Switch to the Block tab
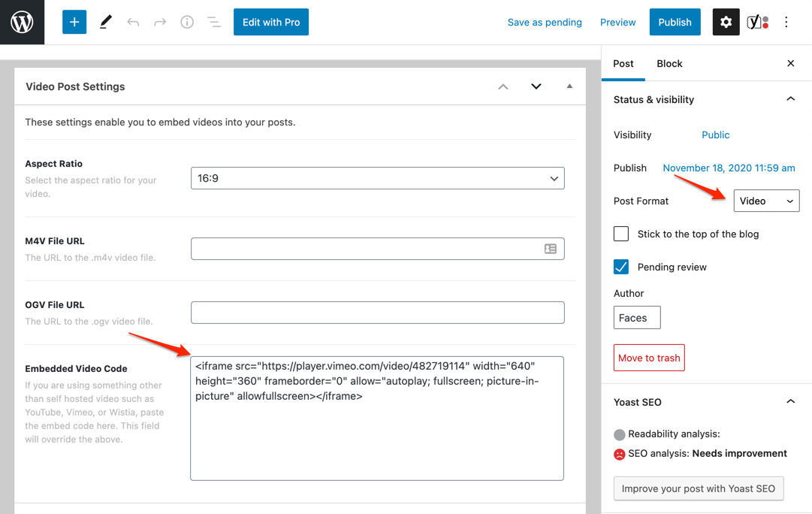This screenshot has height=514, width=812. point(669,63)
